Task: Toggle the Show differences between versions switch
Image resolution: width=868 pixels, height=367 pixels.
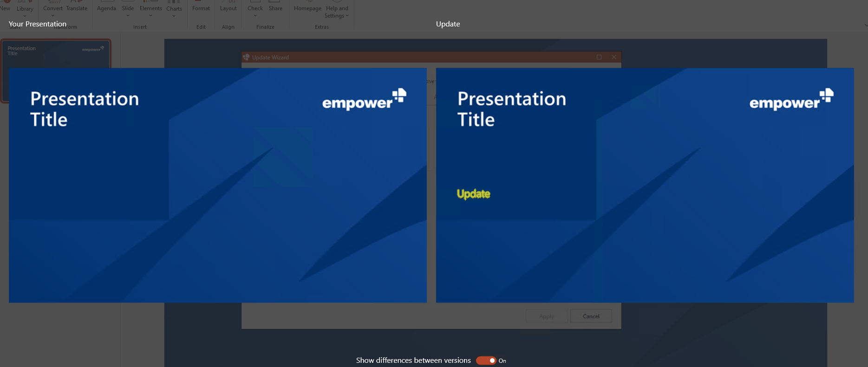Action: [486, 361]
